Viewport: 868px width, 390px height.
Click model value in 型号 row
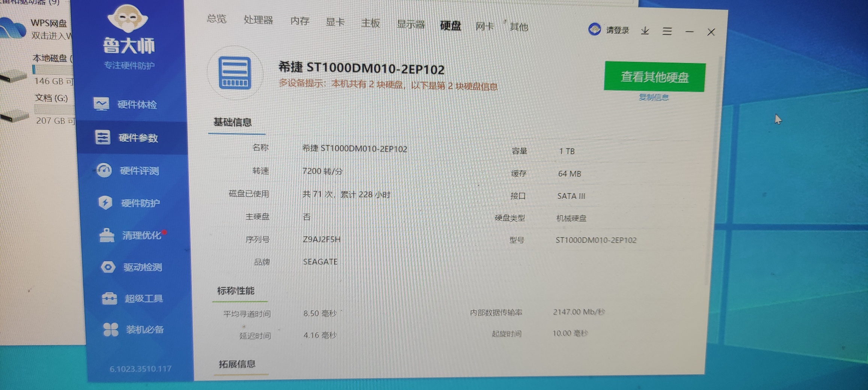coord(596,240)
